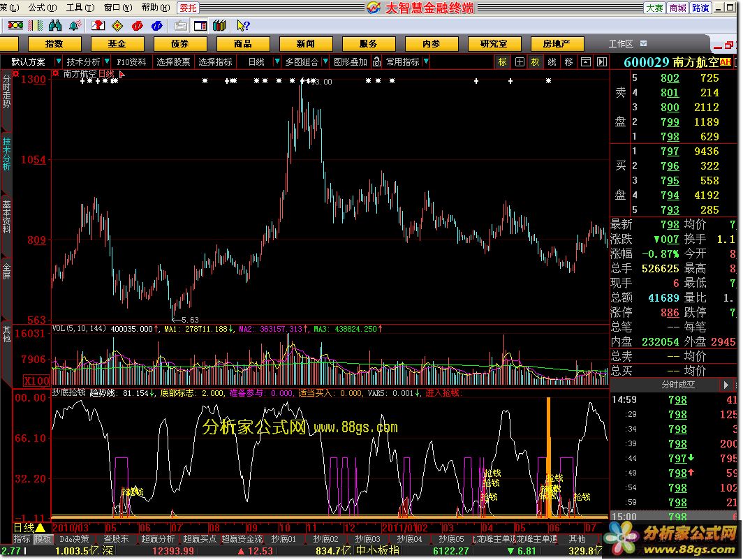This screenshot has width=743, height=560.
Task: Expand the 分时成交 panel arrow
Action: pyautogui.click(x=726, y=385)
